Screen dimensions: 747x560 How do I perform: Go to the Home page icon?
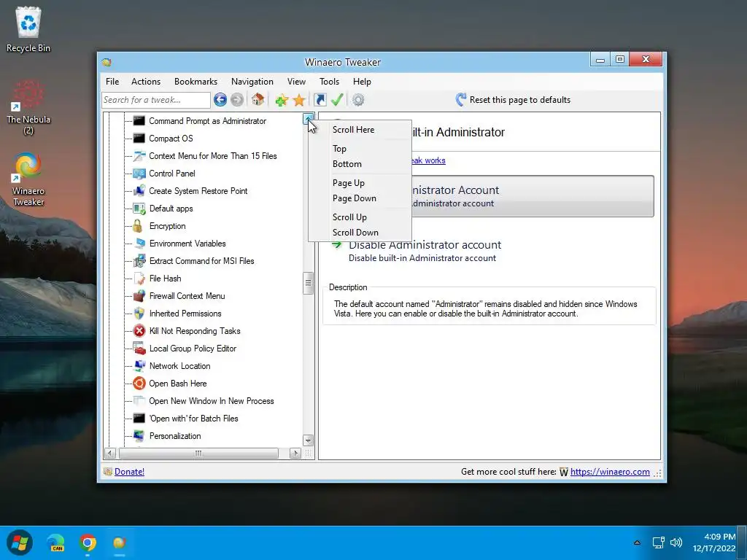(258, 99)
